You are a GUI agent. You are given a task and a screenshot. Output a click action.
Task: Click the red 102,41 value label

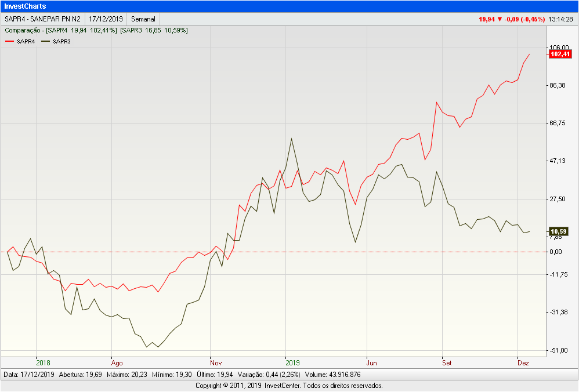point(560,55)
